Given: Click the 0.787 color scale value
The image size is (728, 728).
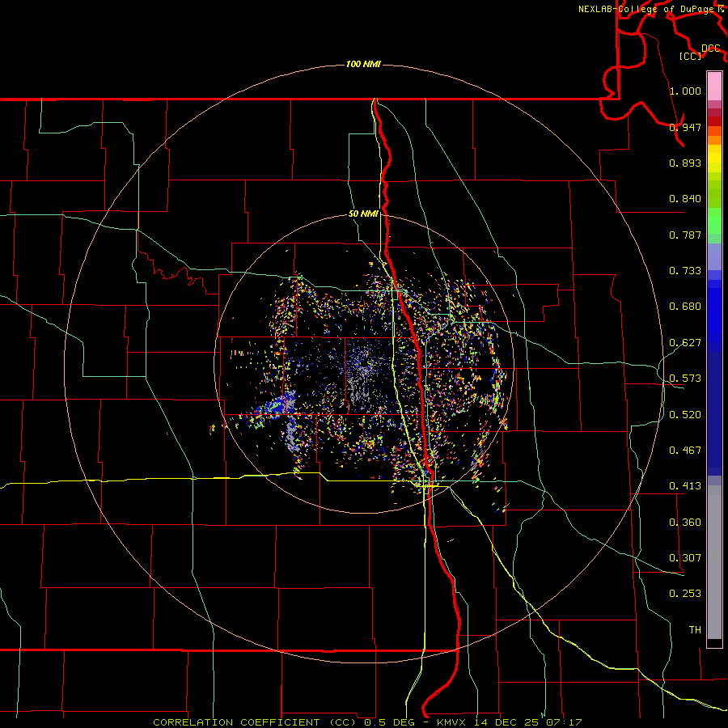Looking at the screenshot, I should click(x=685, y=235).
